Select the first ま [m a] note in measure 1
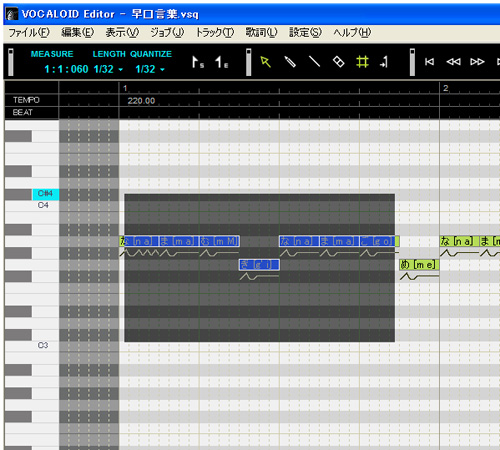The height and width of the screenshot is (450, 500). click(x=179, y=241)
